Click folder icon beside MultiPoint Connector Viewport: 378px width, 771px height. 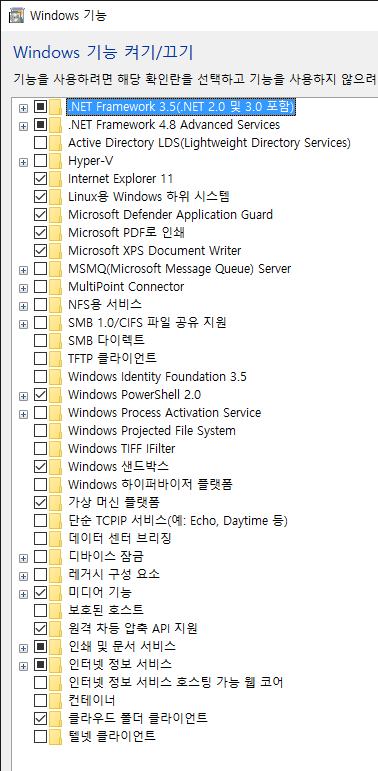click(56, 287)
